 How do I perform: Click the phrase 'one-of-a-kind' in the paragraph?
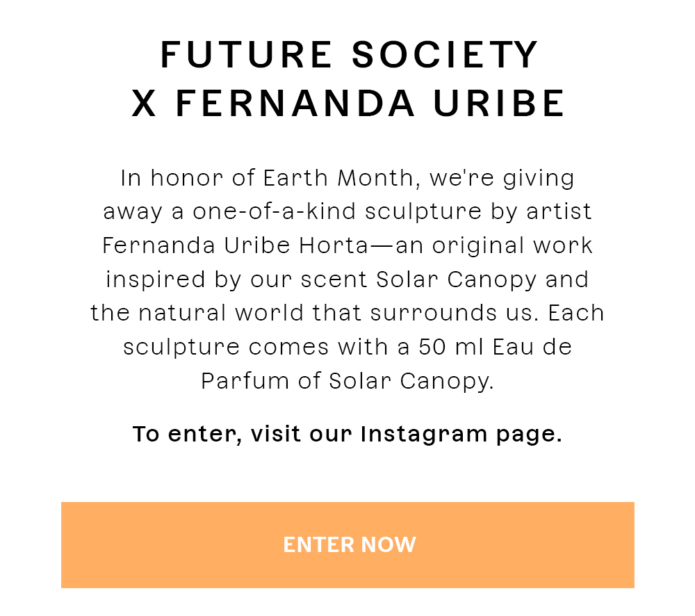(x=274, y=211)
